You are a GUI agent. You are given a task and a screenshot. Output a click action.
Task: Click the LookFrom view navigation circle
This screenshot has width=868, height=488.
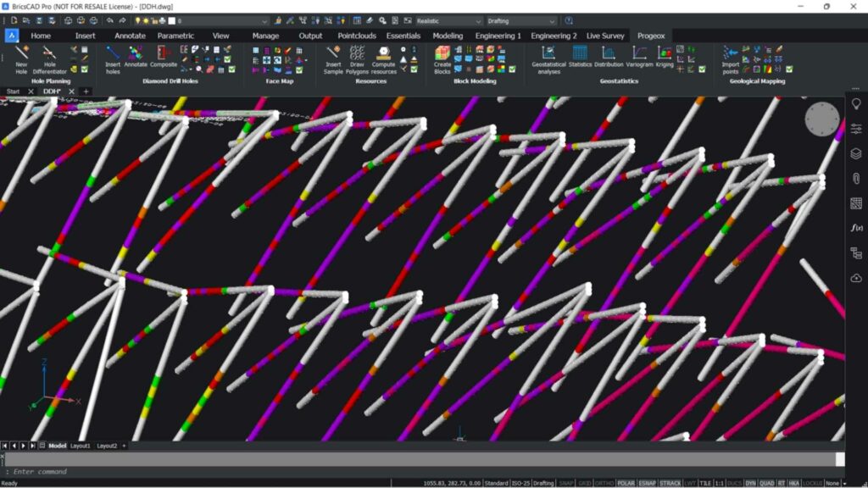point(821,119)
